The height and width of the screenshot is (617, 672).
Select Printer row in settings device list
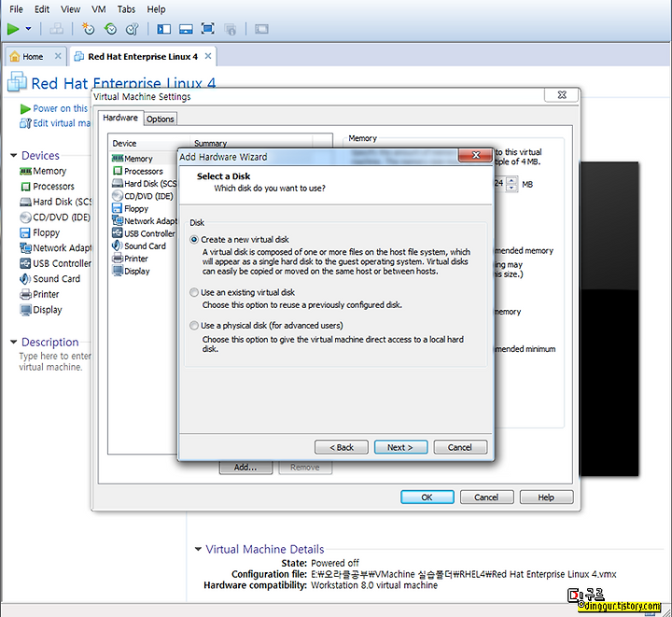pyautogui.click(x=144, y=259)
